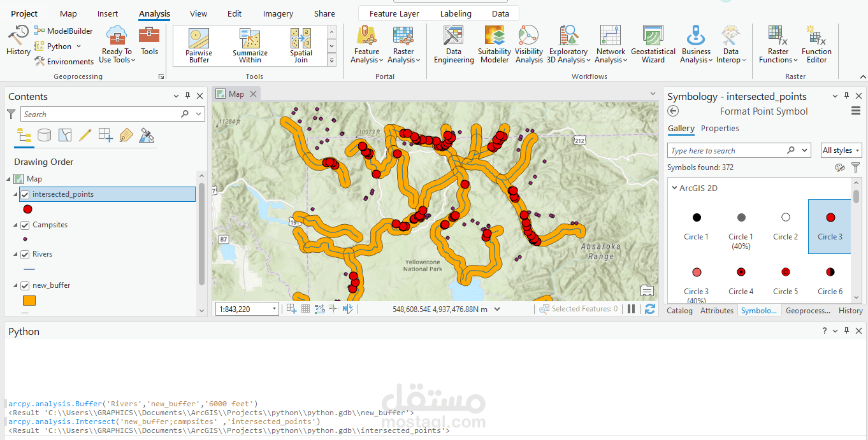
Task: Select List By Editing pencil icon
Action: click(85, 136)
